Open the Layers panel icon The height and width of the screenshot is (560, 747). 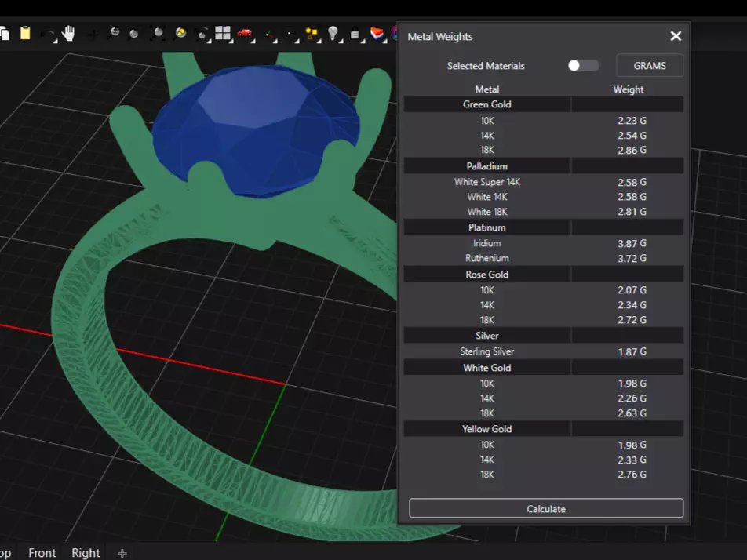click(x=377, y=33)
